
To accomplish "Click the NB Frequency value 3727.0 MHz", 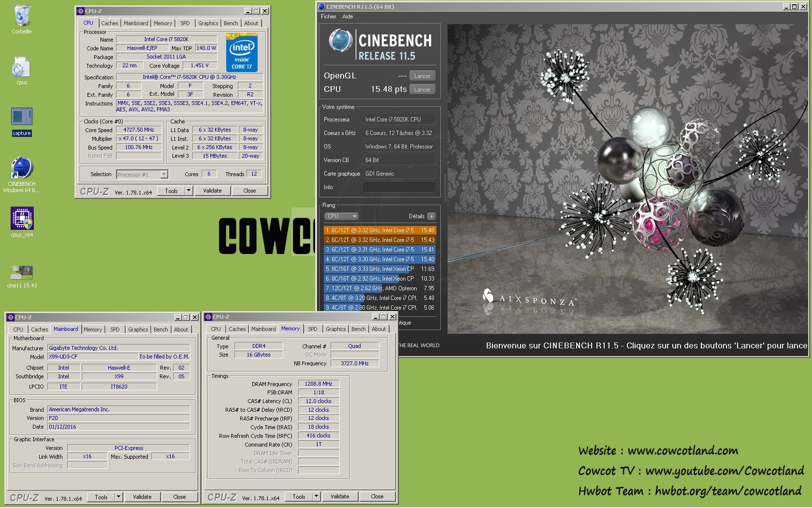I will tap(355, 363).
